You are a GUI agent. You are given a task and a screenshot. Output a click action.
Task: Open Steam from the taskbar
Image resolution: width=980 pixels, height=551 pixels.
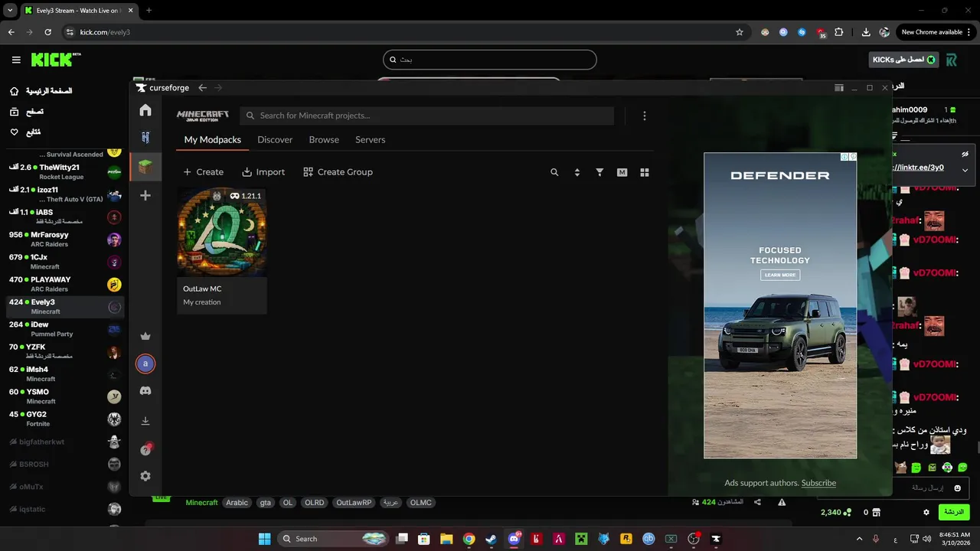click(x=491, y=539)
